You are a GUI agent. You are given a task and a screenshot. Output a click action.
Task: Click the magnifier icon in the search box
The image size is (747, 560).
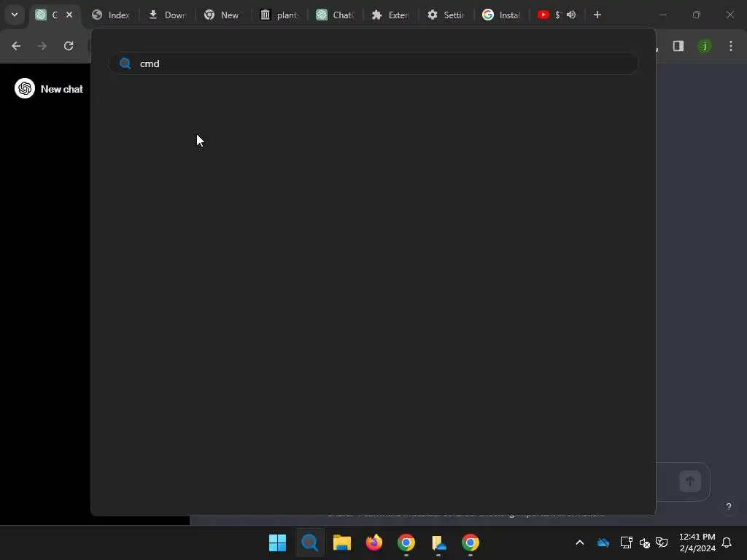pyautogui.click(x=125, y=63)
